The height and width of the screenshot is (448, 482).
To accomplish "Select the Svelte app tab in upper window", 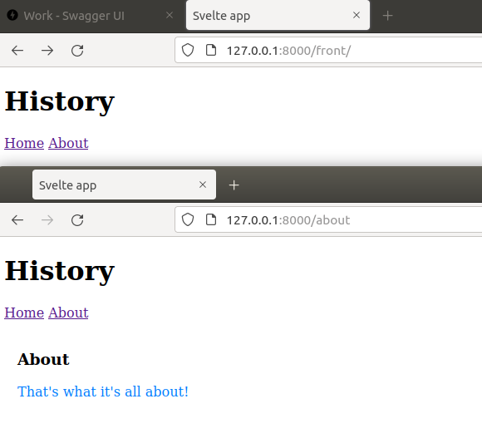I will (x=278, y=15).
